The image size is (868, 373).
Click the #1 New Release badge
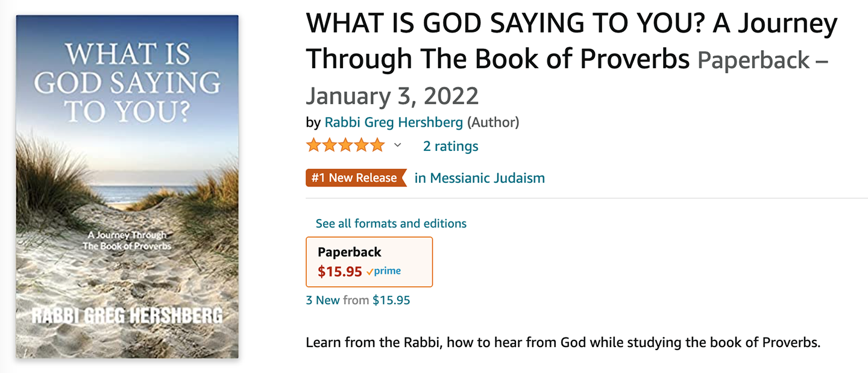click(x=356, y=178)
